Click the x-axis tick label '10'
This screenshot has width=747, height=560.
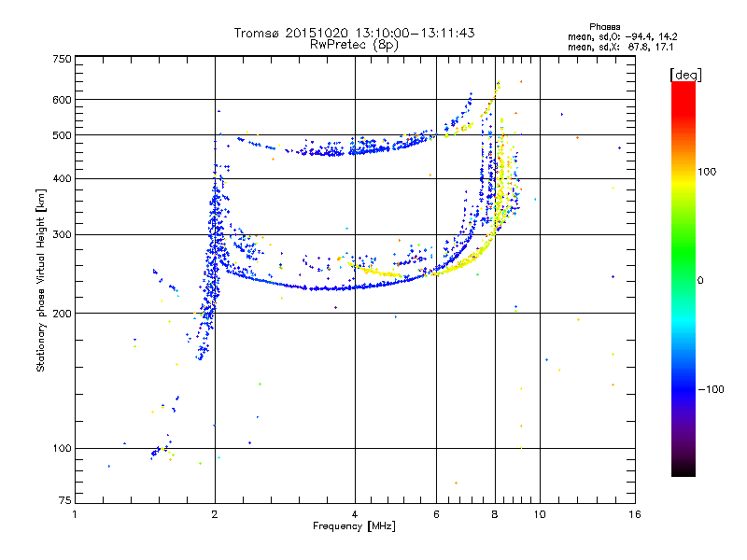(540, 514)
